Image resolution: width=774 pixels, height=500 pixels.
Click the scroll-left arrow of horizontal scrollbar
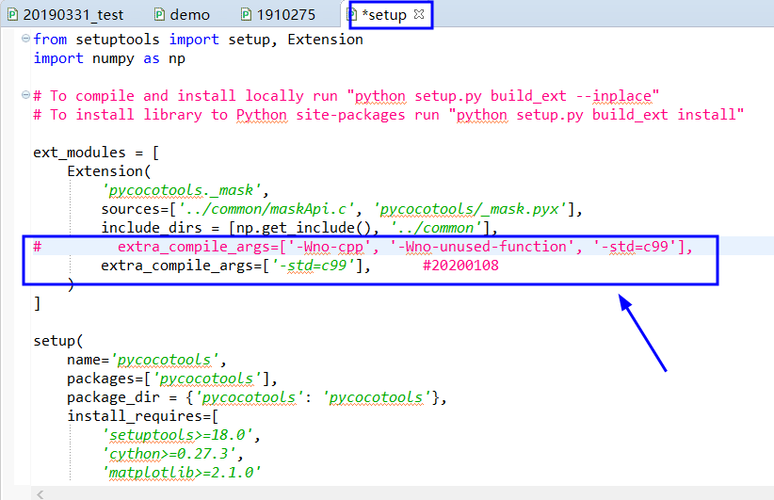[40, 494]
